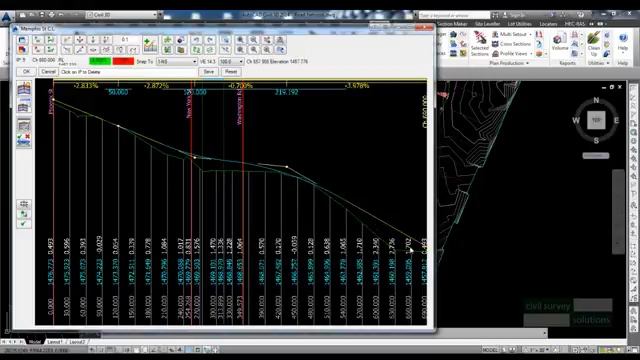Click the Cancel button in the design window
Image resolution: width=640 pixels, height=360 pixels.
tap(48, 72)
